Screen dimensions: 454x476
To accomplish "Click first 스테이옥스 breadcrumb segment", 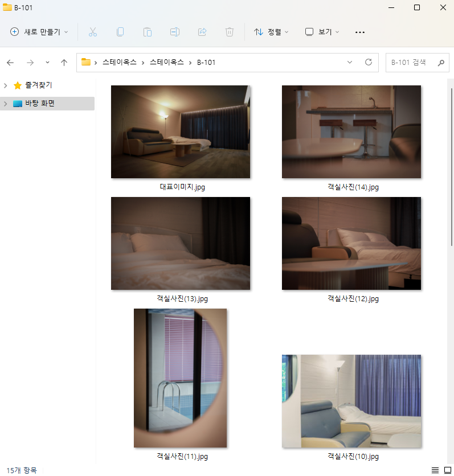I will coord(120,62).
